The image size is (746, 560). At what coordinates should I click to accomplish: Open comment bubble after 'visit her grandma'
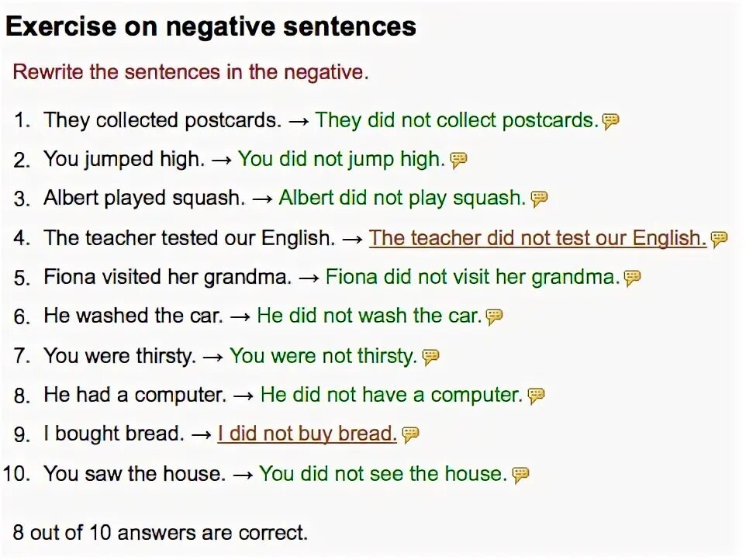(633, 278)
